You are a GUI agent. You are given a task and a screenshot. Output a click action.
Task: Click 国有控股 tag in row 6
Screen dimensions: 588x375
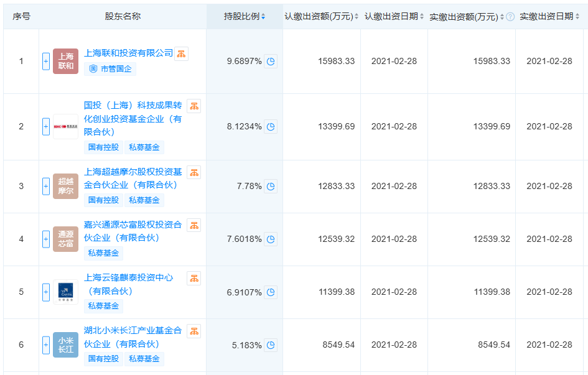pos(103,358)
